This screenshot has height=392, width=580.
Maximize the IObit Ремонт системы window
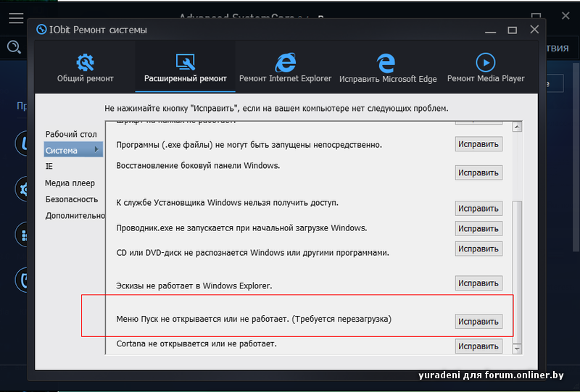[513, 30]
